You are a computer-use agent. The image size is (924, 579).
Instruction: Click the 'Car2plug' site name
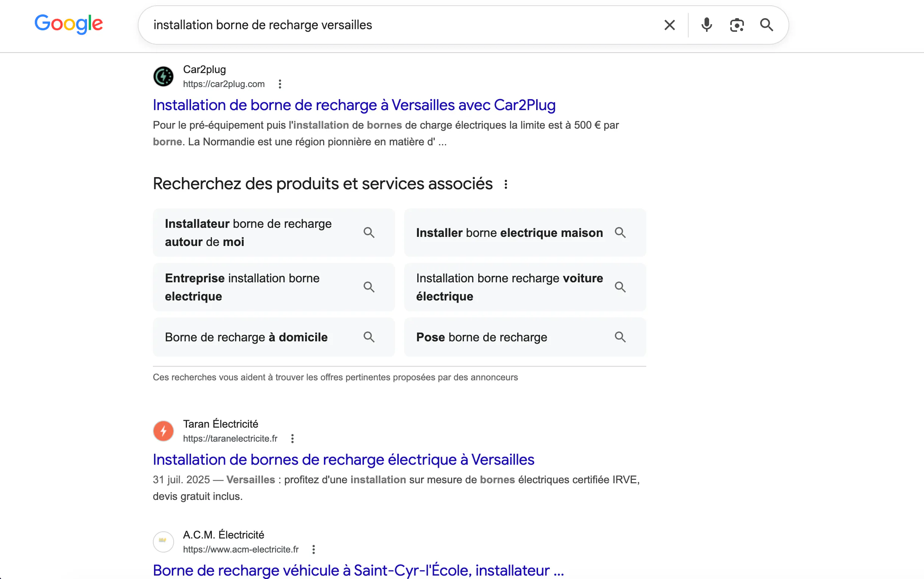[204, 69]
